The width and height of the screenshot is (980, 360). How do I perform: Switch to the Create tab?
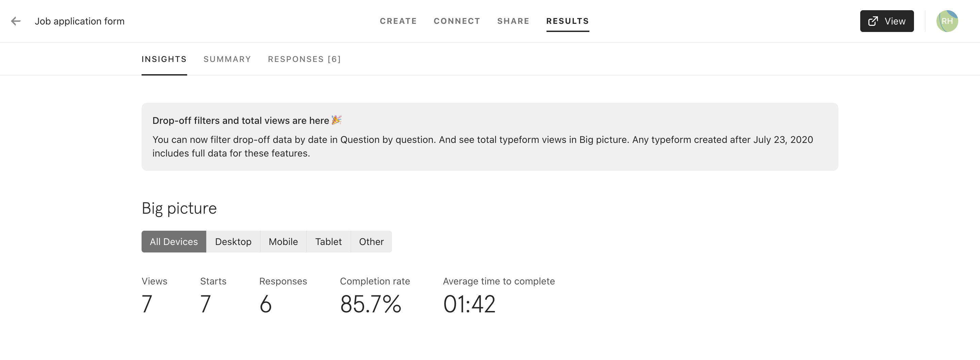click(x=398, y=21)
